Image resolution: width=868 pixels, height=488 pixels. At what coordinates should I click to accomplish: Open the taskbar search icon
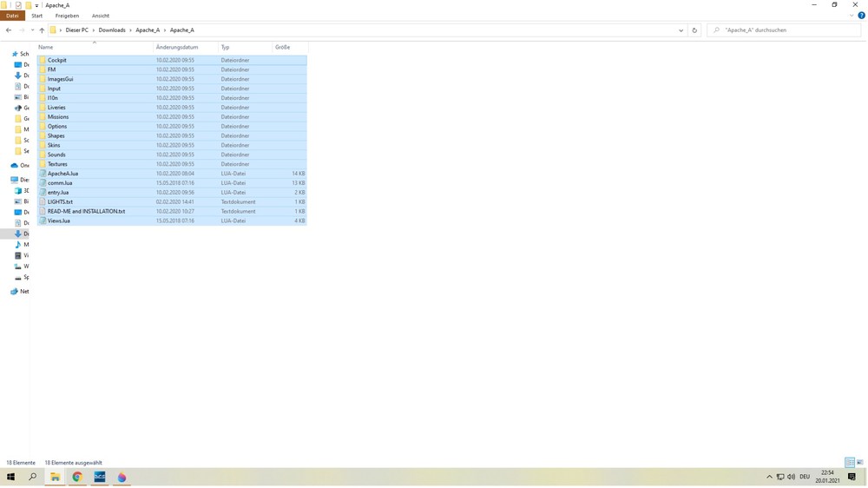coord(33,477)
